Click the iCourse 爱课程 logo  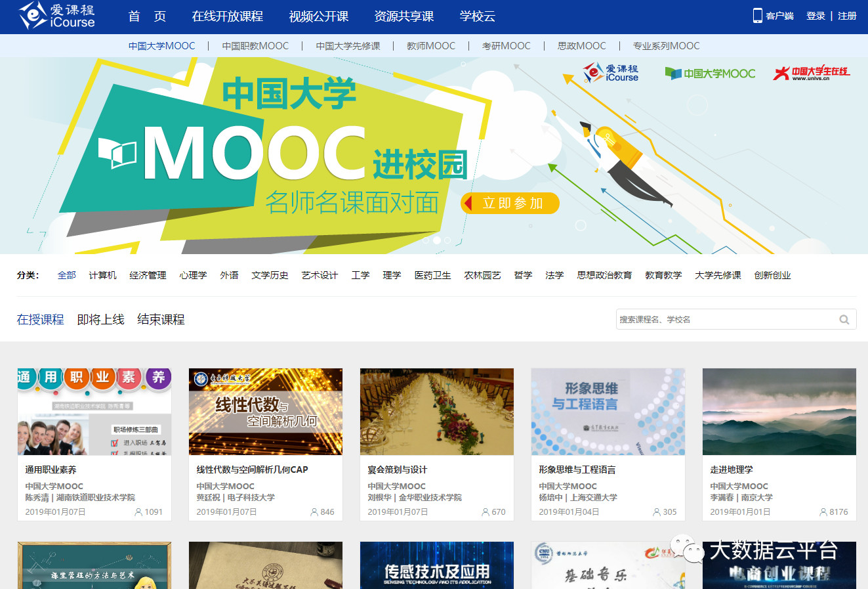(x=56, y=16)
